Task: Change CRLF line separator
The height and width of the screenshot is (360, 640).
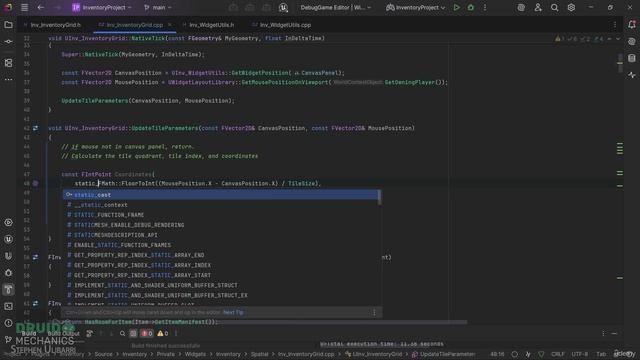Action: tap(558, 354)
